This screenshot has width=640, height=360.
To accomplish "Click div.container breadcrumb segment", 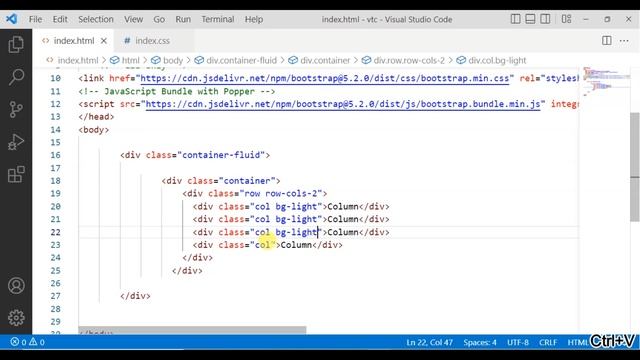I will (325, 60).
